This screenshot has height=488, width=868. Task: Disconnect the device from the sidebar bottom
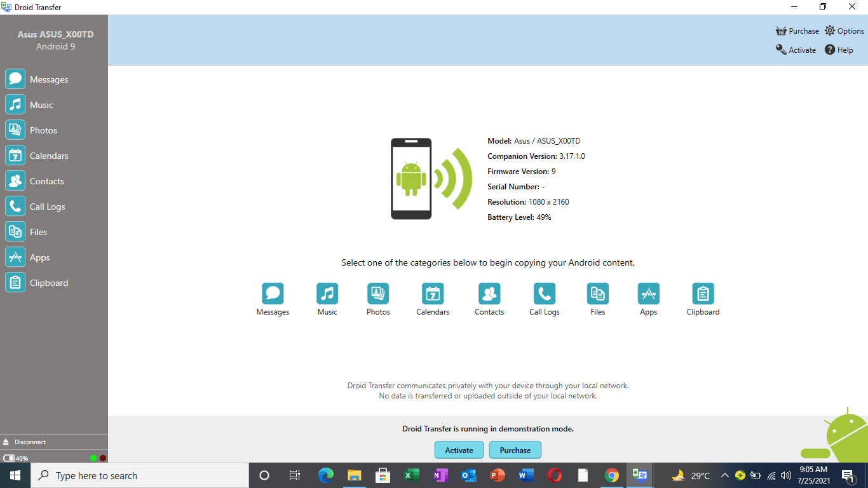coord(24,442)
